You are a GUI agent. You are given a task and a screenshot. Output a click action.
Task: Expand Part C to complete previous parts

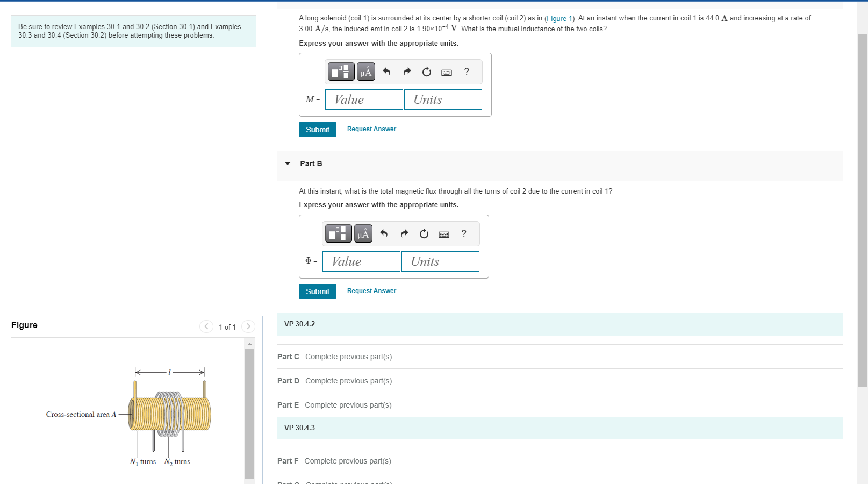pyautogui.click(x=289, y=357)
